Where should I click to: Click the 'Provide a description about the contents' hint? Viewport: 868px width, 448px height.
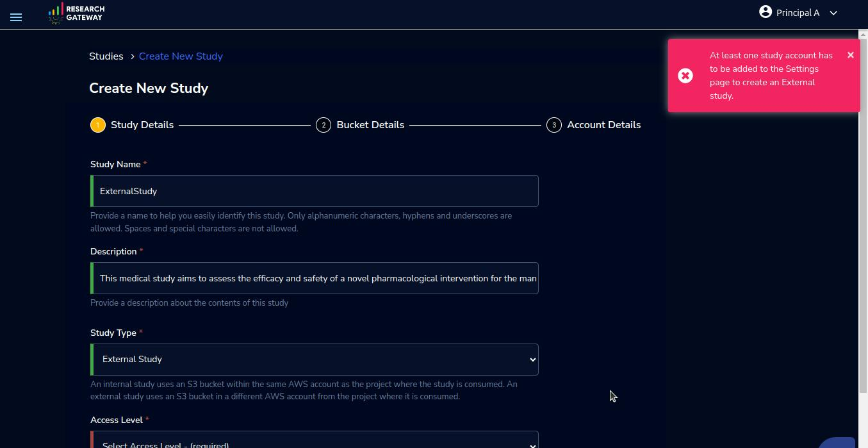click(190, 303)
